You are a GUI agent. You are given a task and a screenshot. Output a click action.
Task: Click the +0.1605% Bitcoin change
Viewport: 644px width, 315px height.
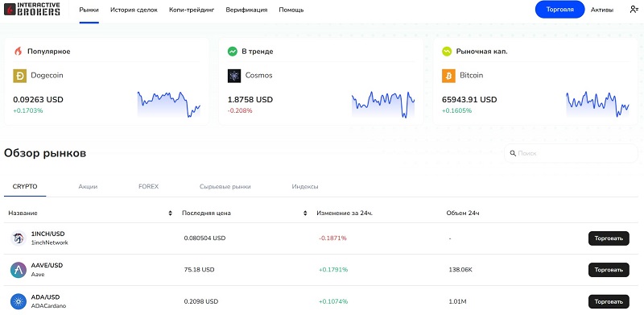tap(456, 110)
